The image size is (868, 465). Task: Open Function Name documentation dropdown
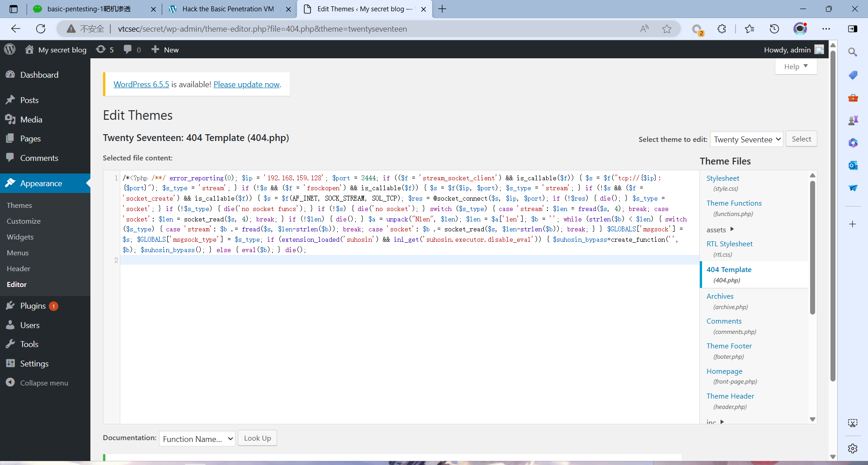(197, 439)
